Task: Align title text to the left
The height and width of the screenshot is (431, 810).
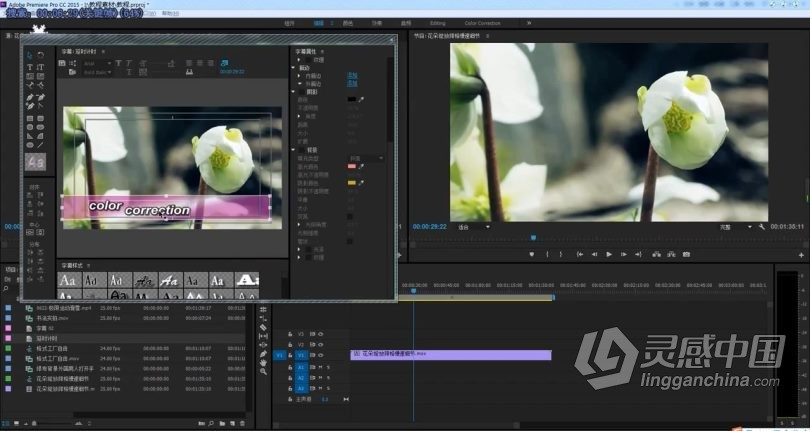Action: [x=189, y=63]
